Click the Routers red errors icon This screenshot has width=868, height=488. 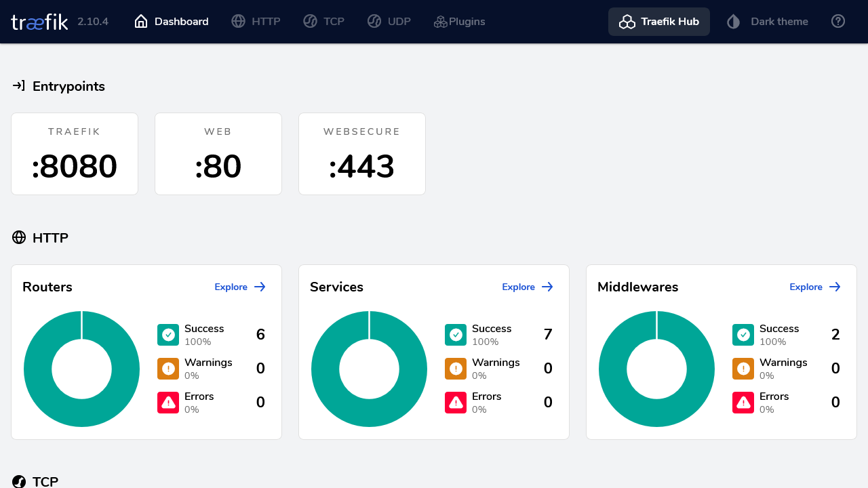168,403
